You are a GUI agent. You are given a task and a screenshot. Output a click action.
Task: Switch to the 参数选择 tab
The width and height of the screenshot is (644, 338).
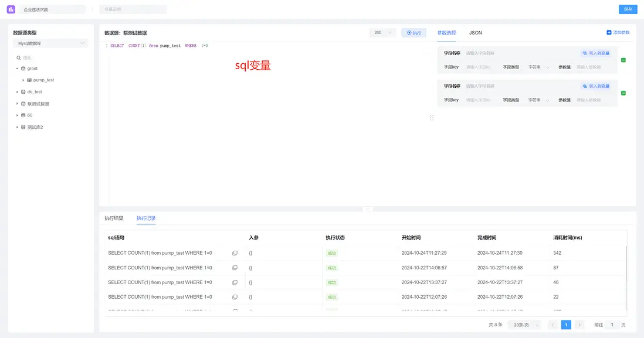(x=446, y=33)
